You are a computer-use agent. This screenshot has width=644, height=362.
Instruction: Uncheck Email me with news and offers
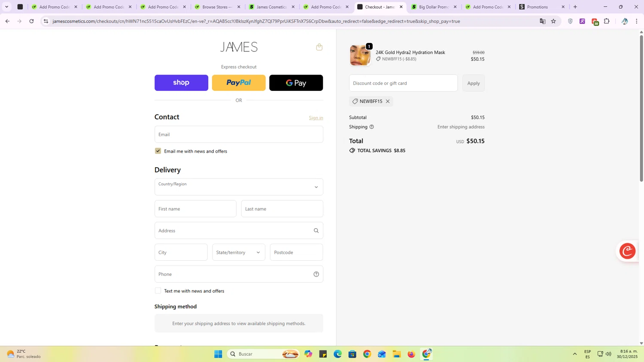[158, 151]
